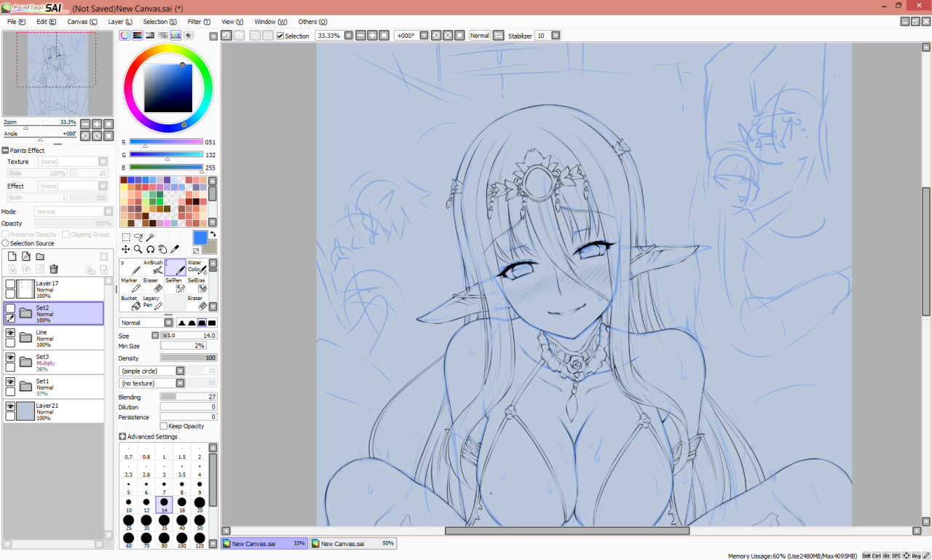Hide the Line layer set
Screen dimensions: 932x560
[10, 333]
